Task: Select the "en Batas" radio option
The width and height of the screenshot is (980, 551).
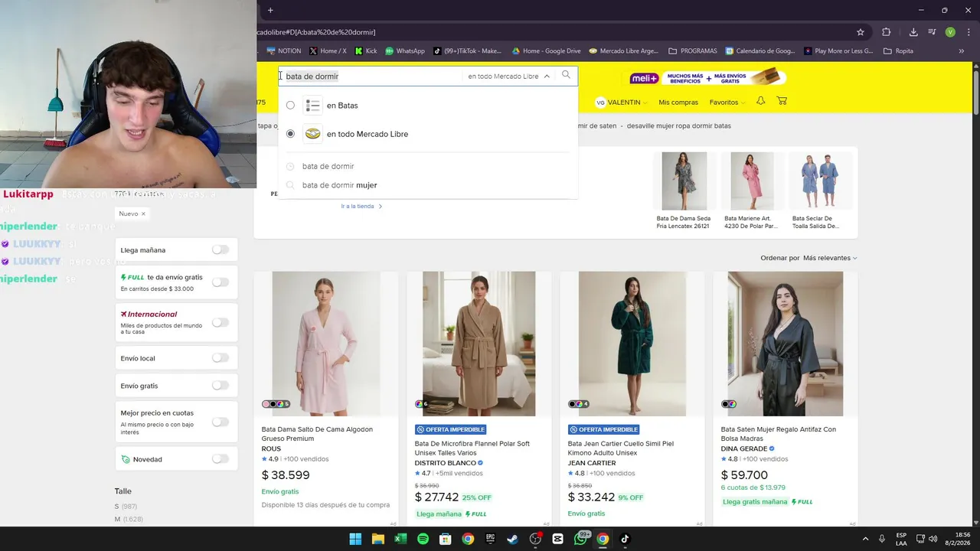Action: pos(290,105)
